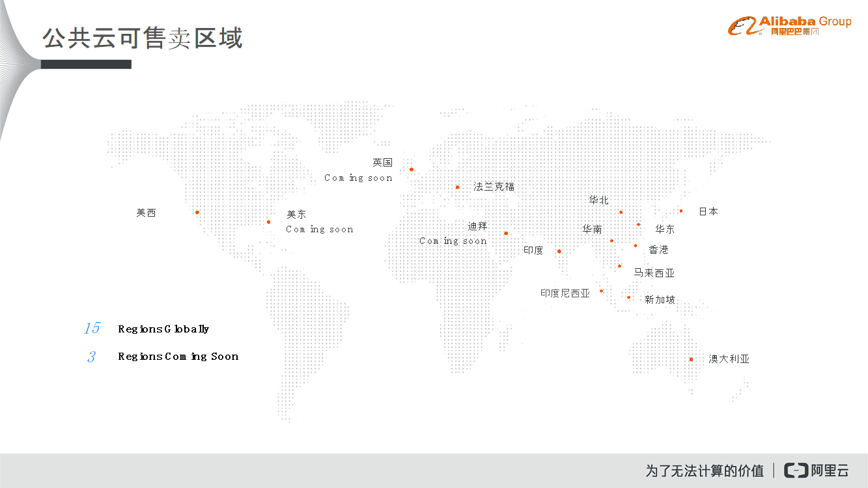This screenshot has width=868, height=488.
Task: Click the Alibaba Group logo
Action: point(789,26)
